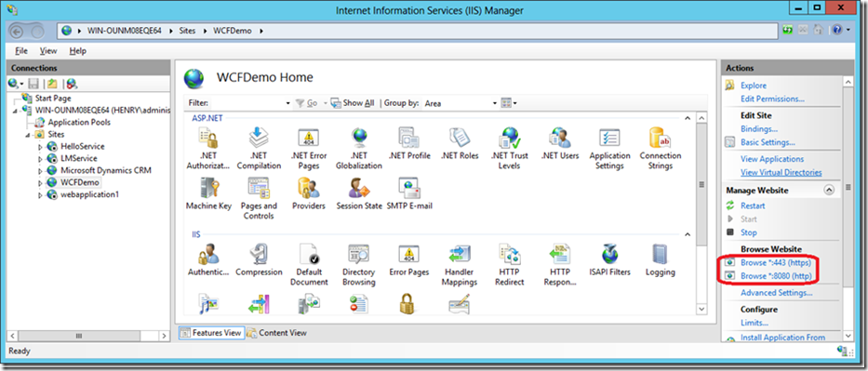Image resolution: width=868 pixels, height=371 pixels.
Task: Open Compression feature
Action: [259, 260]
